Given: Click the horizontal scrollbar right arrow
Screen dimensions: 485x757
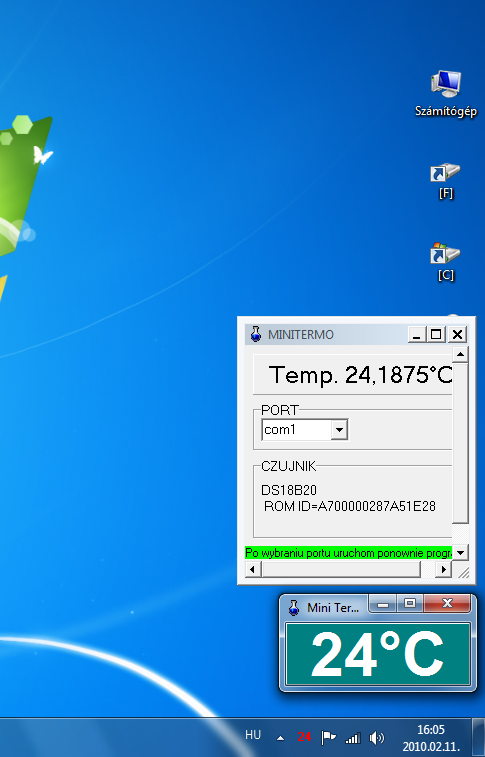Looking at the screenshot, I should point(443,569).
